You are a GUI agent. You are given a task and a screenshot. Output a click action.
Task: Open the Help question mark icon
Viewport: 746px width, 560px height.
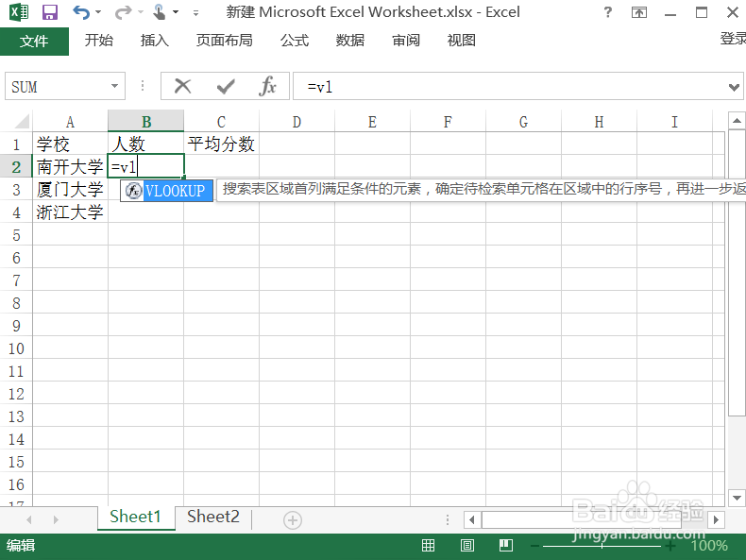[607, 12]
